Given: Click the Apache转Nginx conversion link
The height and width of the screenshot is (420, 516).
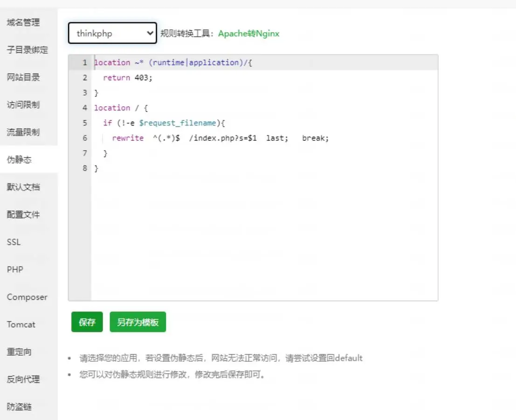Looking at the screenshot, I should [248, 33].
